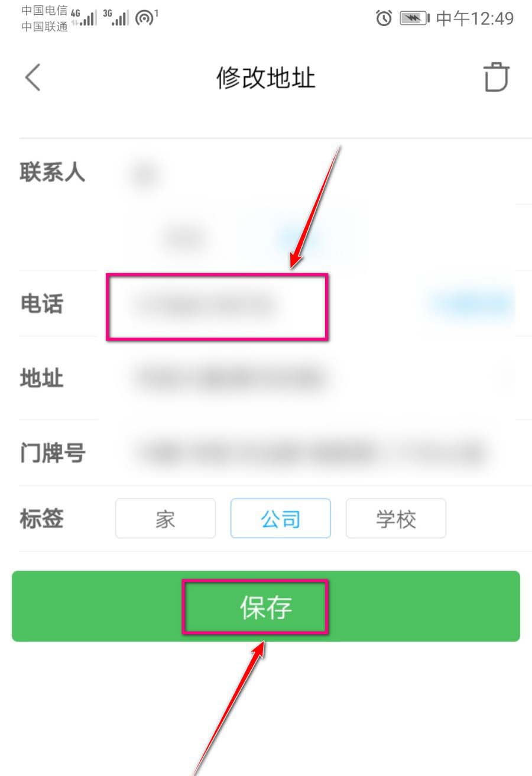Select the 公司 tag

click(x=280, y=518)
